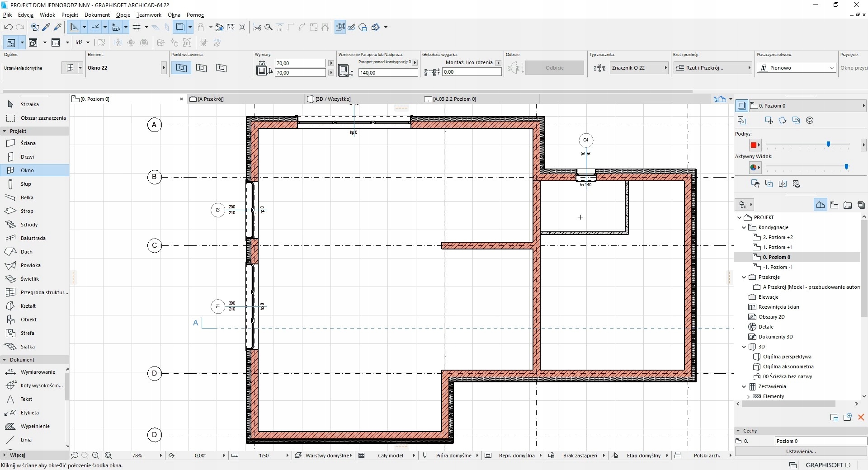Collapse the Projekt toolbox section
Image resolution: width=868 pixels, height=470 pixels.
click(5, 131)
